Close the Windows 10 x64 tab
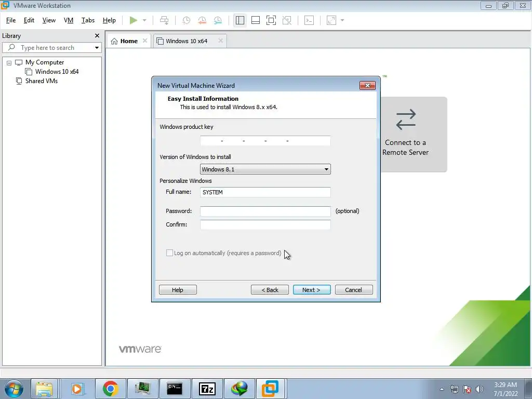This screenshot has width=532, height=399. tap(220, 41)
